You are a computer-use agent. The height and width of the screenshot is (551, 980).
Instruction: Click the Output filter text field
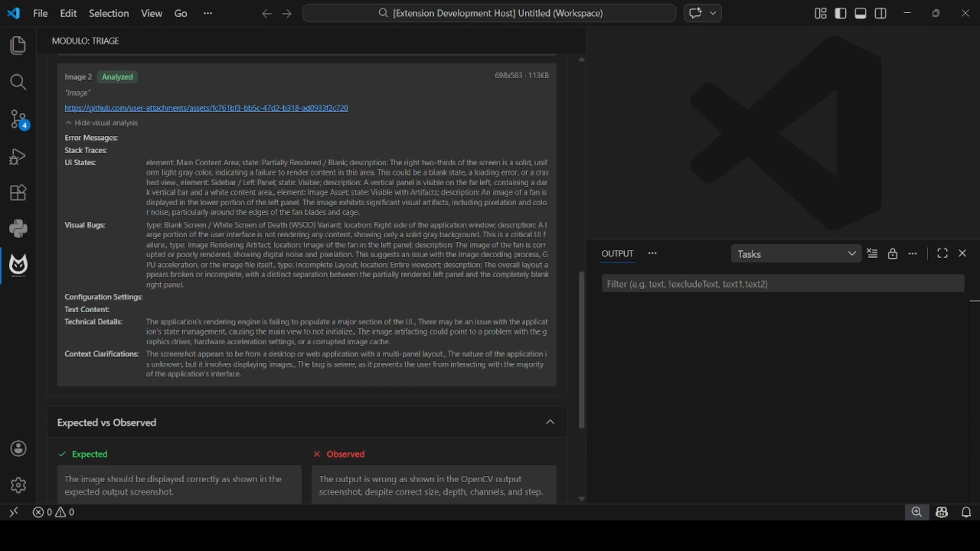point(782,284)
